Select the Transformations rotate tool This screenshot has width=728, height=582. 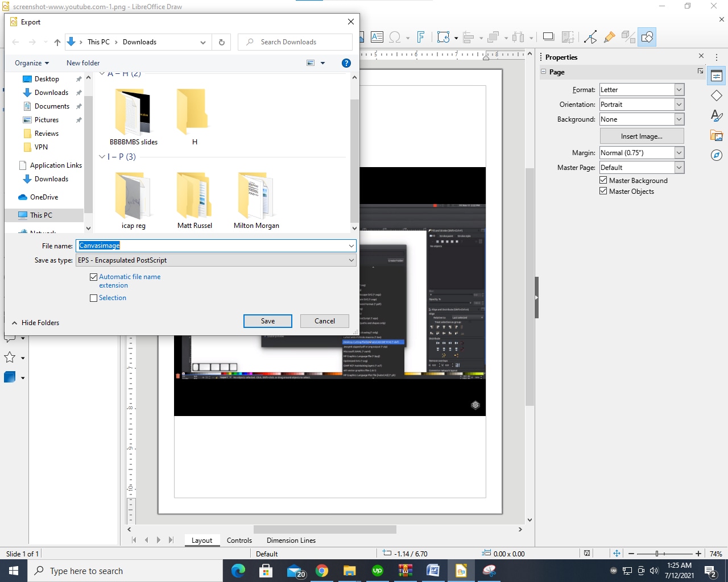444,38
